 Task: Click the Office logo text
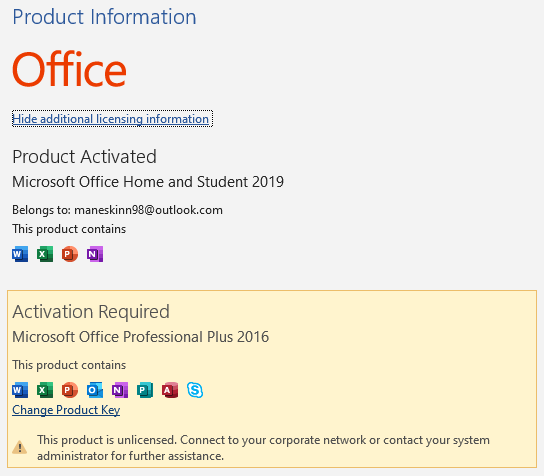(x=69, y=69)
